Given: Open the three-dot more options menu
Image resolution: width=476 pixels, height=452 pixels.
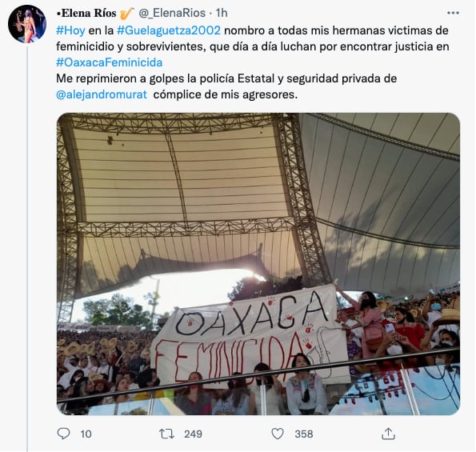Looking at the screenshot, I should 453,13.
